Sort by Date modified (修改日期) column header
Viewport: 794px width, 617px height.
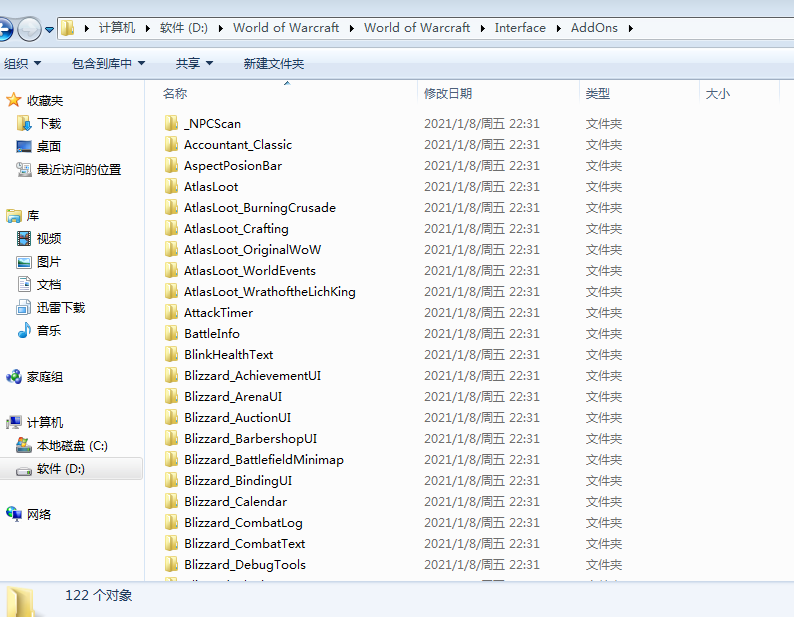pos(448,94)
